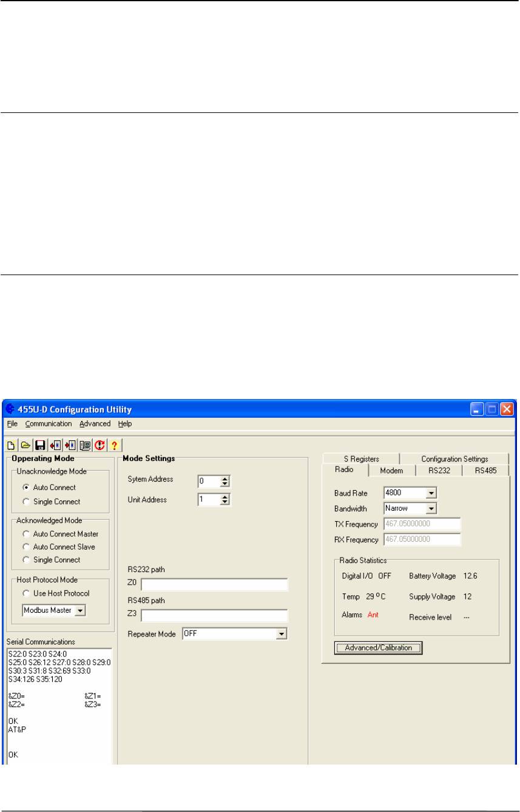Decrease the Unit Address value
Viewport: 520px width, 812px height.
click(225, 502)
